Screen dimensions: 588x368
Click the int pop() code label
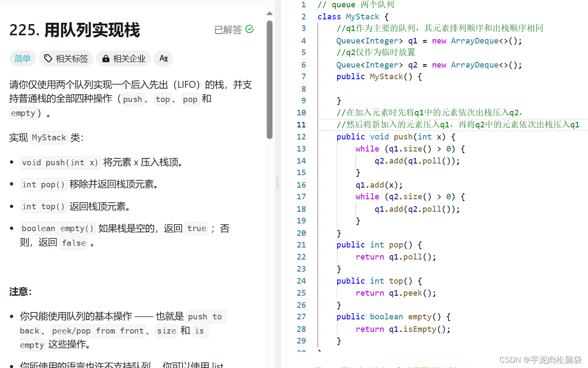pos(43,184)
